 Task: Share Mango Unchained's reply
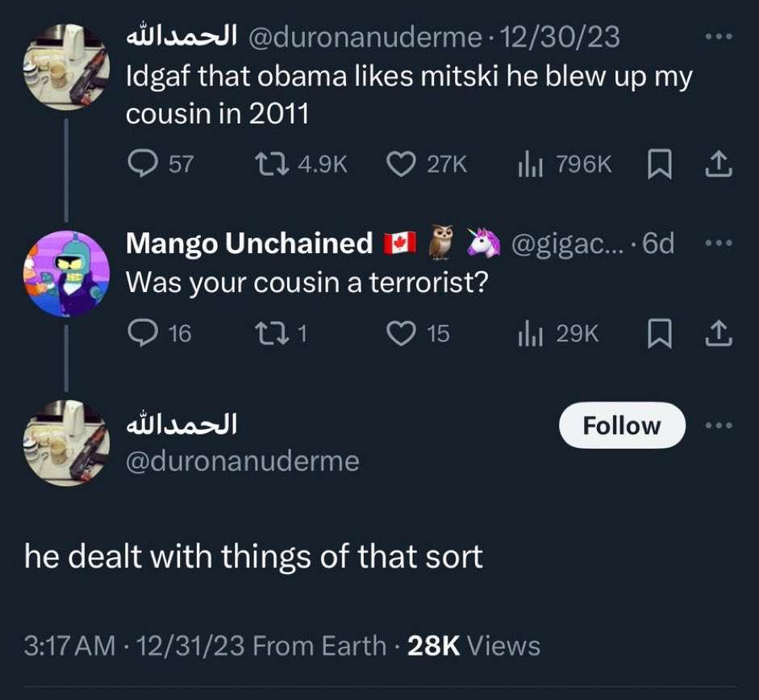[719, 333]
